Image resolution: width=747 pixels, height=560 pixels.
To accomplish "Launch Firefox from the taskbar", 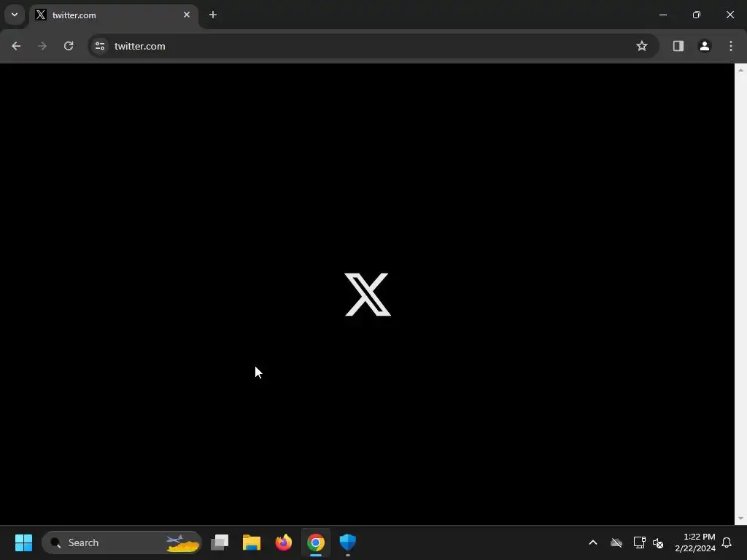I will pos(284,542).
